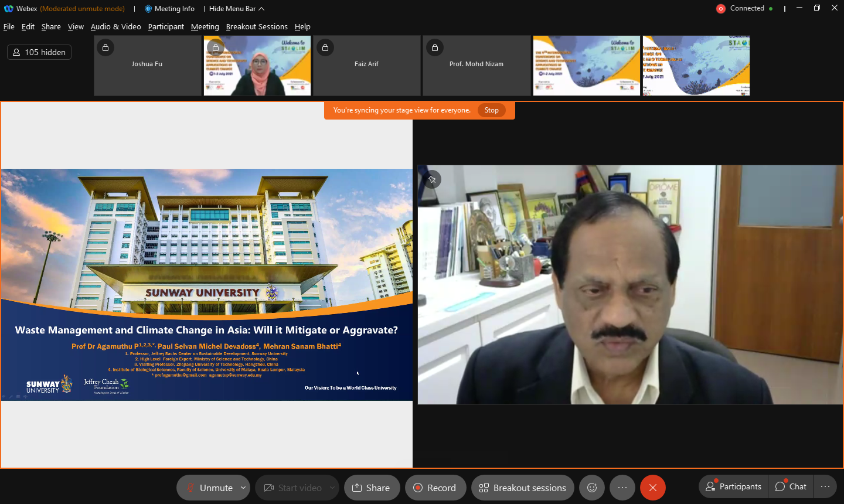Open the panel options ellipsis beside Chat
This screenshot has width=844, height=504.
(825, 486)
